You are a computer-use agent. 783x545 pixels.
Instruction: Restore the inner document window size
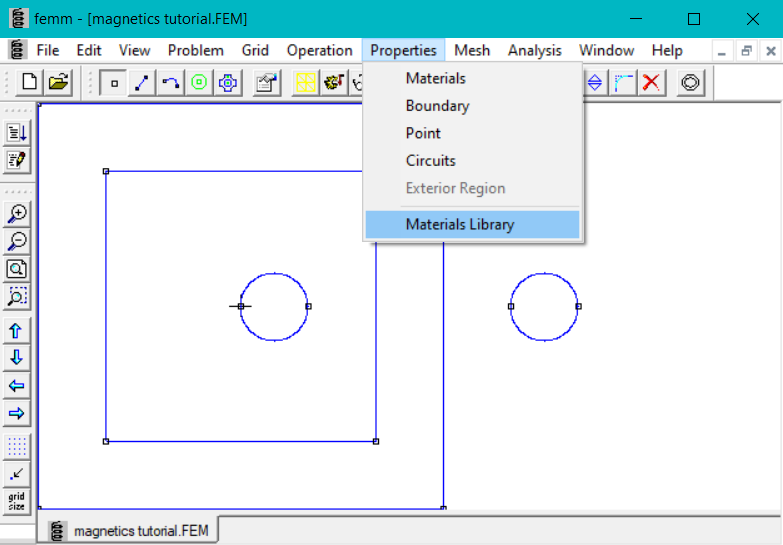[747, 51]
